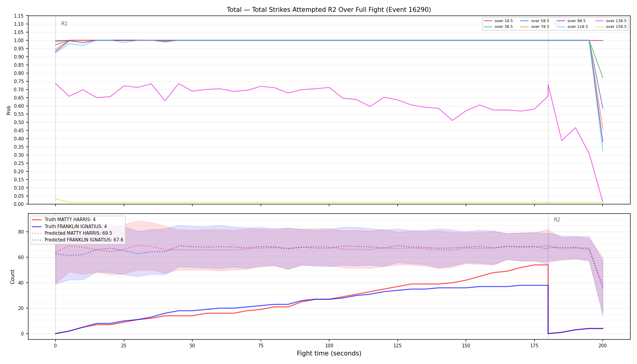Click the 'Count' y-axis label
This screenshot has width=637, height=364.
[12, 277]
